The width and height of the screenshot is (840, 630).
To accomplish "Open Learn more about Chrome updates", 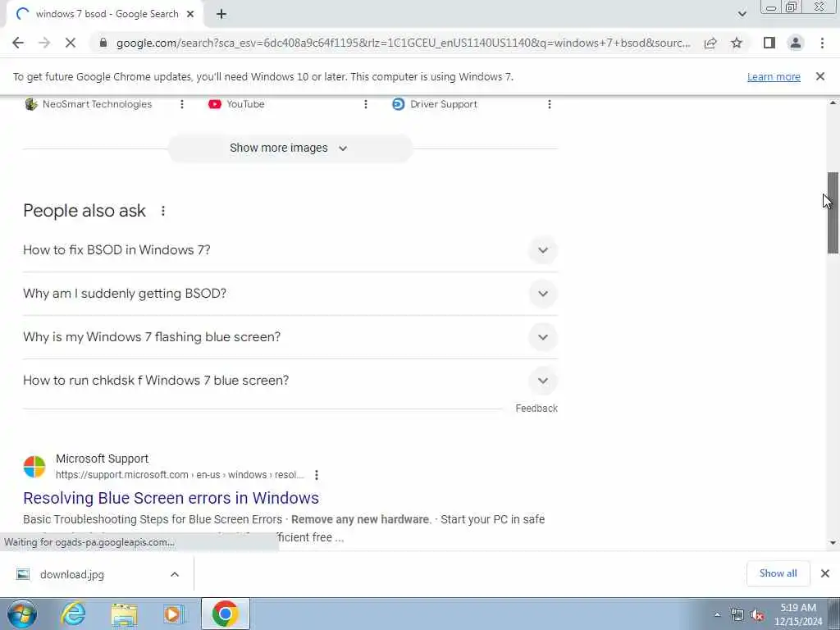I will point(774,76).
